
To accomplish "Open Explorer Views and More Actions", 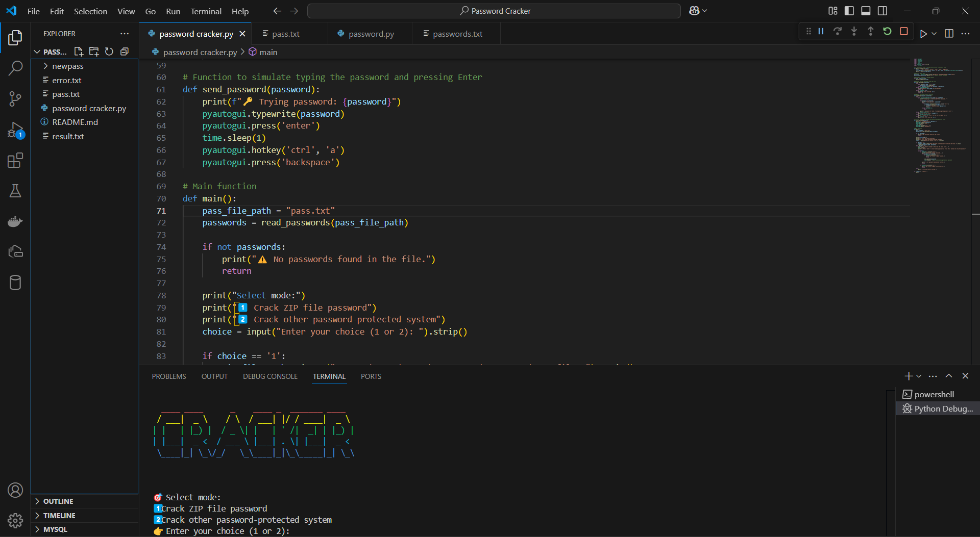I will [x=125, y=34].
